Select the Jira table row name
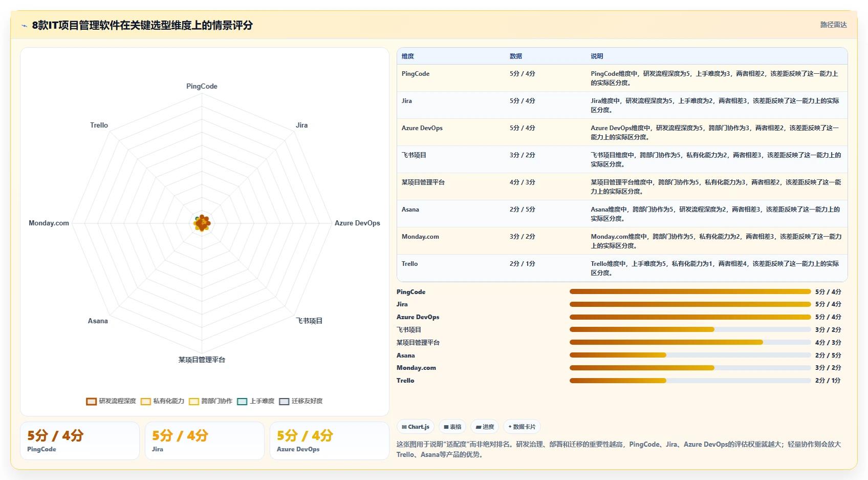Image resolution: width=868 pixels, height=480 pixels. [407, 101]
